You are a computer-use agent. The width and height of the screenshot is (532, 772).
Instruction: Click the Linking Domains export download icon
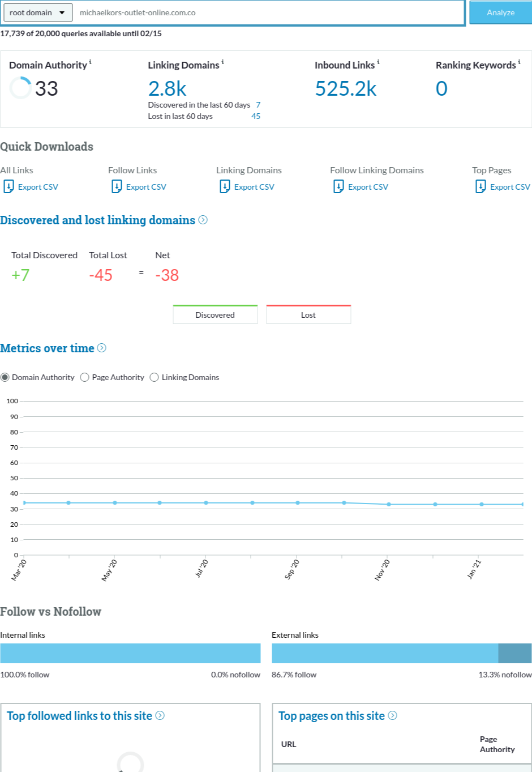pos(225,187)
